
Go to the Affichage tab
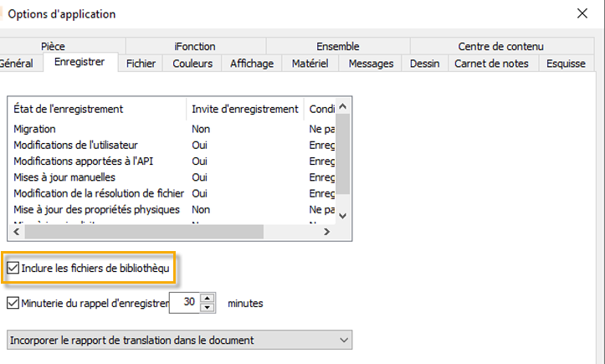coord(252,64)
